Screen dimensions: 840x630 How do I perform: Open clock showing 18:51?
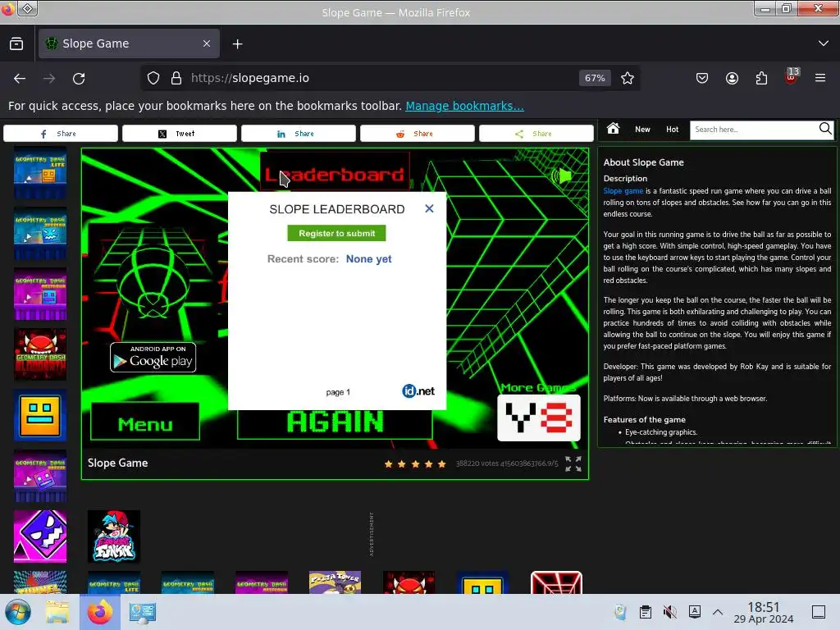point(764,612)
